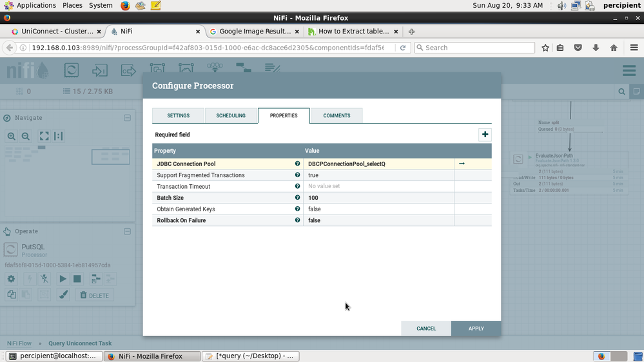
Task: Click help icon beside Transaction Timeout
Action: coord(297,186)
